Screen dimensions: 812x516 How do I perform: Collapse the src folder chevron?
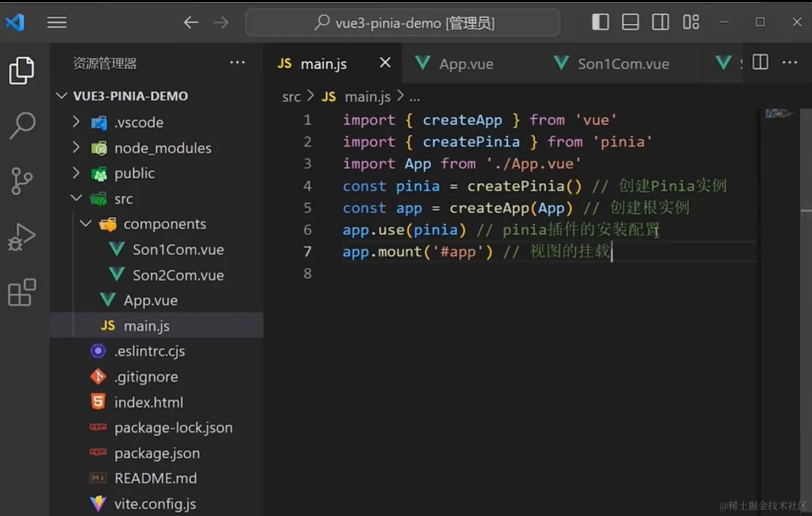(x=76, y=198)
